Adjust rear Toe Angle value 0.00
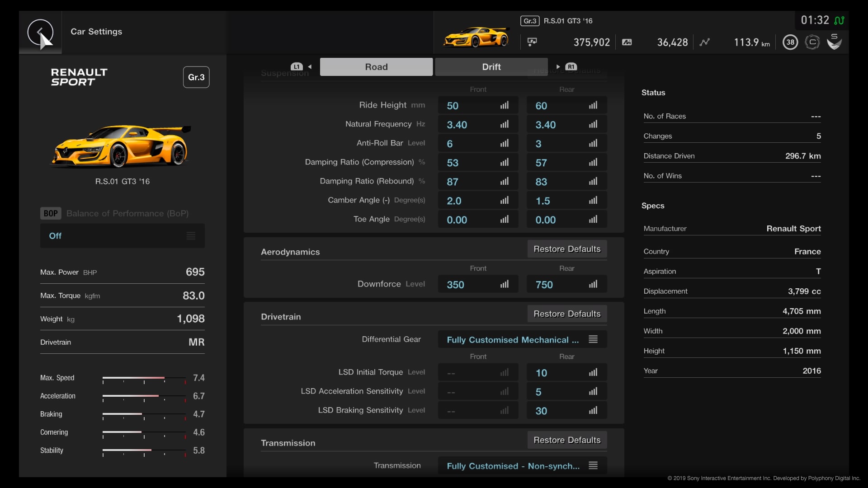868x488 pixels. pos(566,220)
